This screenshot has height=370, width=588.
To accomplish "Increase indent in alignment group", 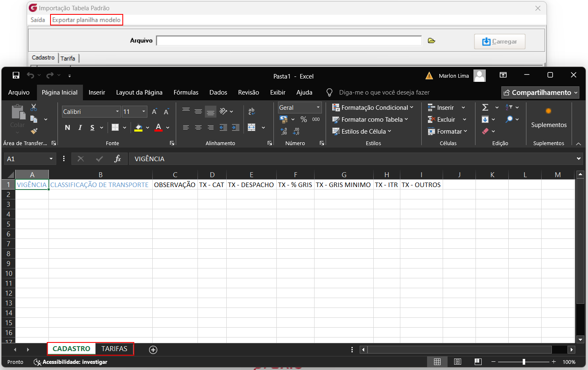I will click(x=236, y=127).
